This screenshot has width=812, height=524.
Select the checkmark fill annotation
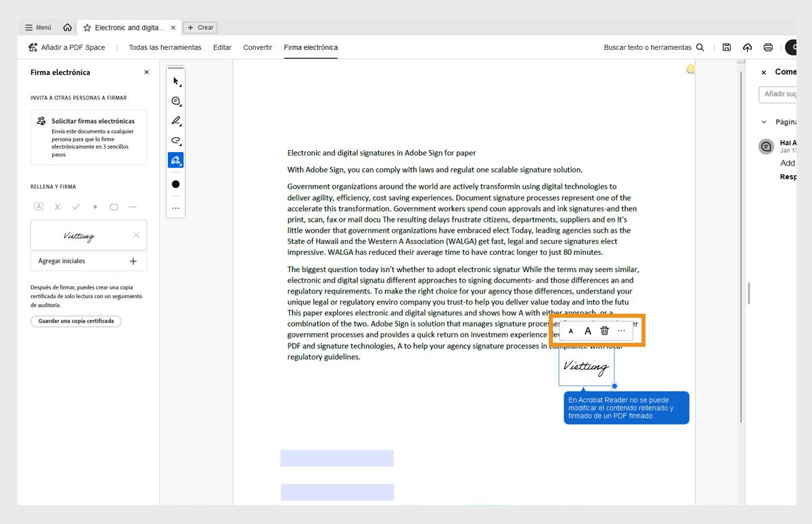(76, 207)
